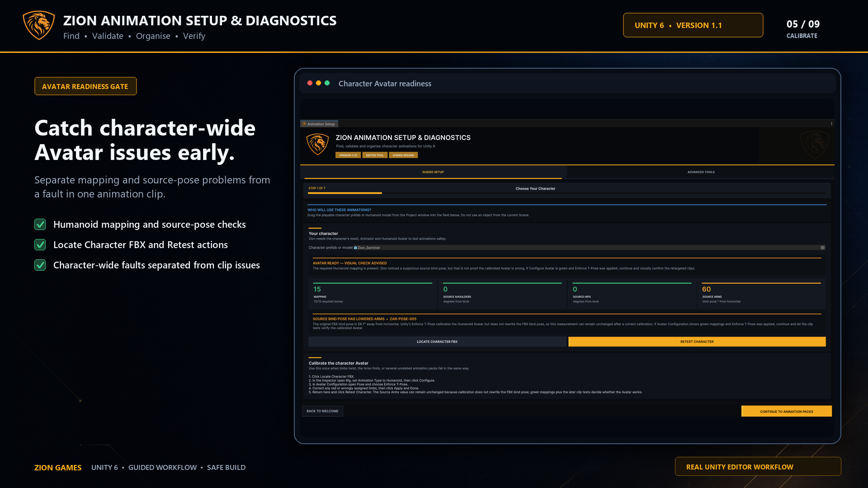
Task: Click the Mapping 15 stat card
Action: pyautogui.click(x=373, y=294)
